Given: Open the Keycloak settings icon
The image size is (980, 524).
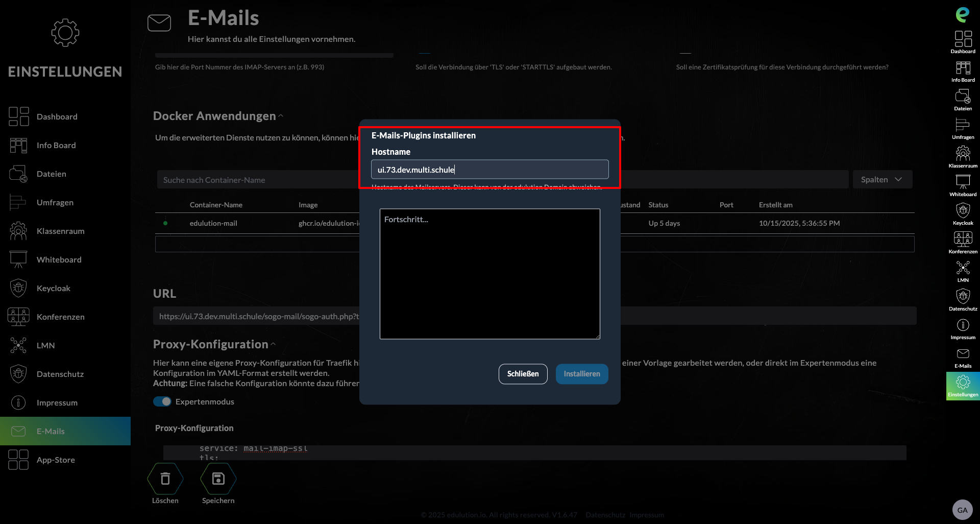Looking at the screenshot, I should coord(963,210).
